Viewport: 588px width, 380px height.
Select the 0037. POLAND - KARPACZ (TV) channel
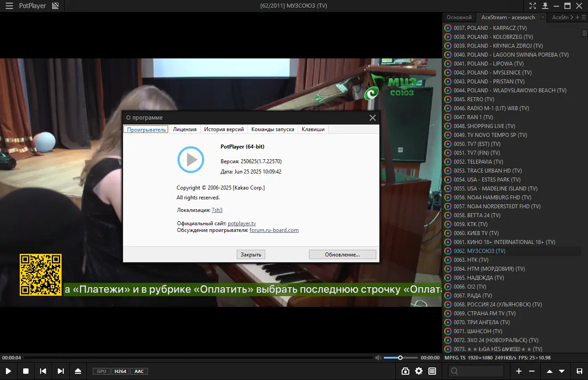512,28
